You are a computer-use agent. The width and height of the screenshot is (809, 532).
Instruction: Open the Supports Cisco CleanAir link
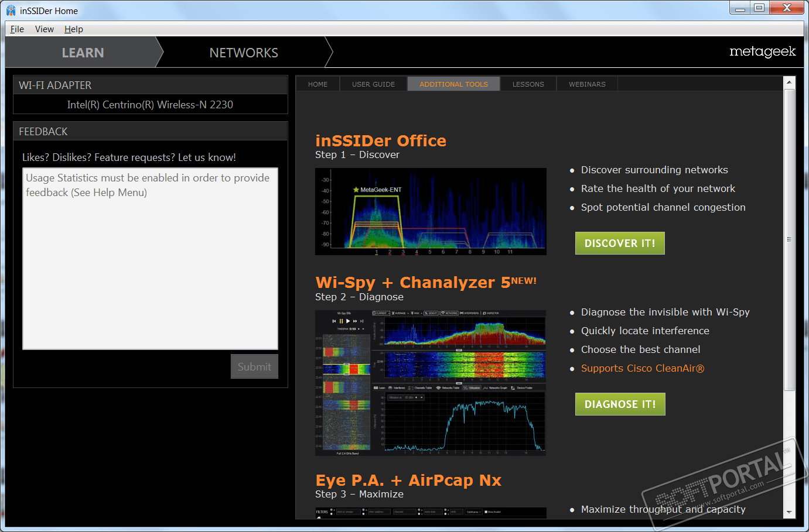(x=643, y=368)
